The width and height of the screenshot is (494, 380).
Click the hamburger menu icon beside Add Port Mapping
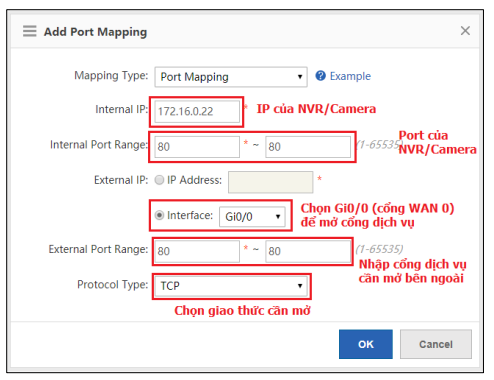(x=30, y=31)
